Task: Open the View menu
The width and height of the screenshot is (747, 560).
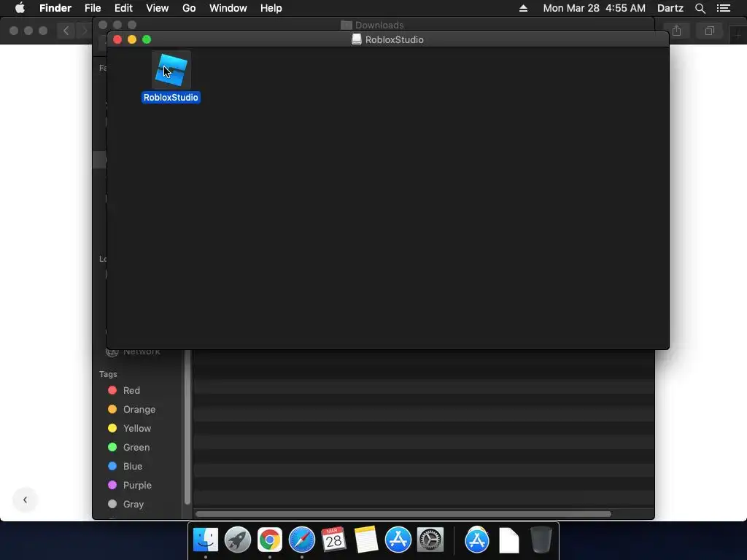Action: [x=158, y=8]
